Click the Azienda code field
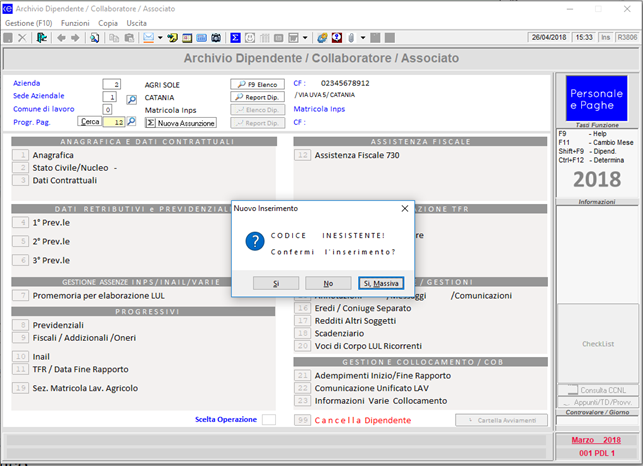 point(112,85)
